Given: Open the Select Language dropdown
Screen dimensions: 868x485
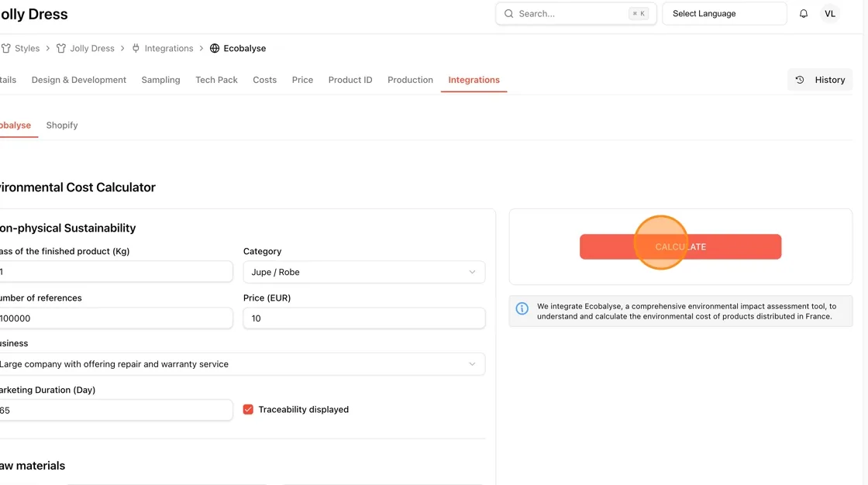Looking at the screenshot, I should click(x=724, y=14).
